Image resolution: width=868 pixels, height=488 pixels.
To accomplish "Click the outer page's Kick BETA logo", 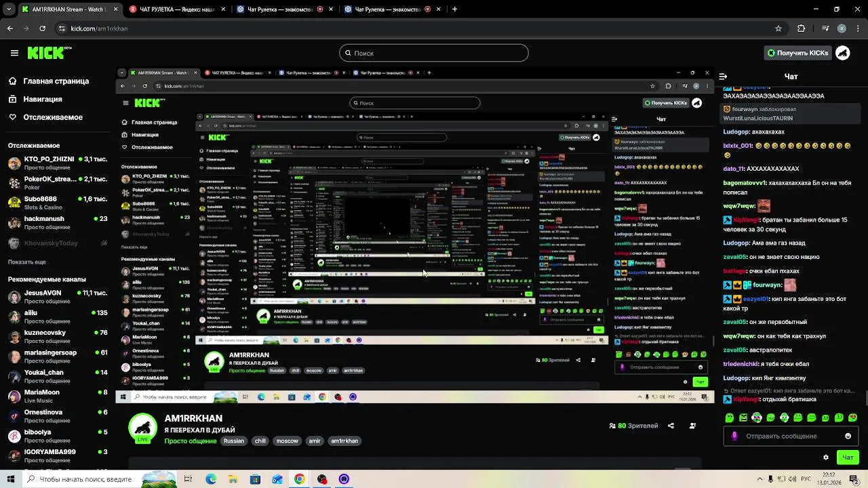I will [50, 53].
